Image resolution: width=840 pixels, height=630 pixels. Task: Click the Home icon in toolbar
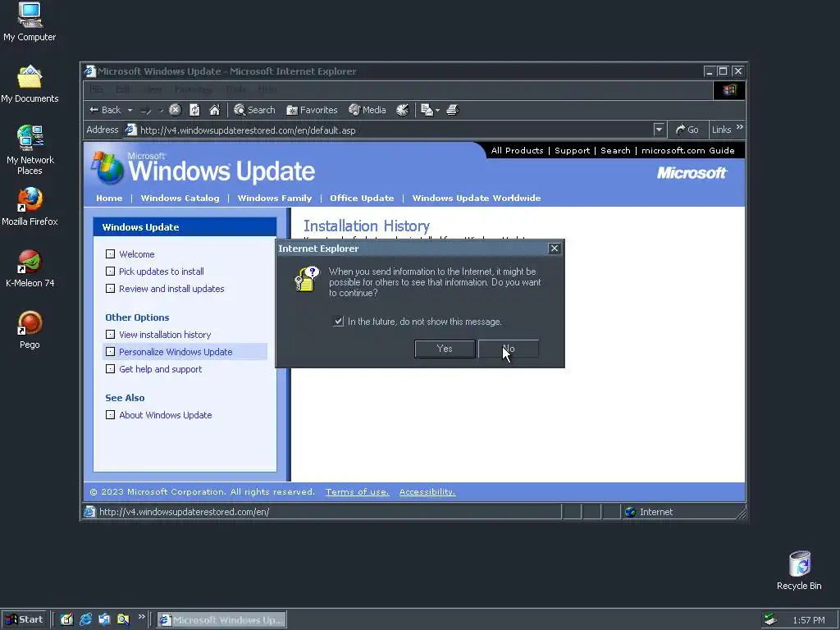click(x=214, y=110)
